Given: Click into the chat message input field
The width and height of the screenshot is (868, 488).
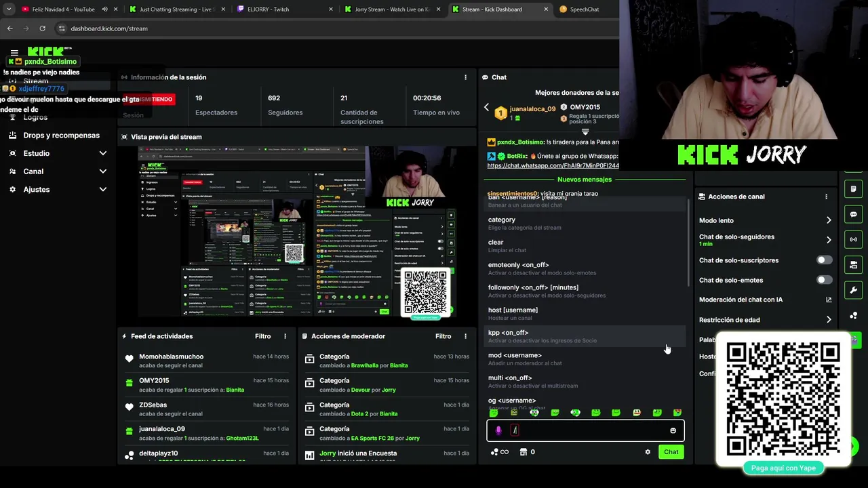Looking at the screenshot, I should tap(585, 430).
